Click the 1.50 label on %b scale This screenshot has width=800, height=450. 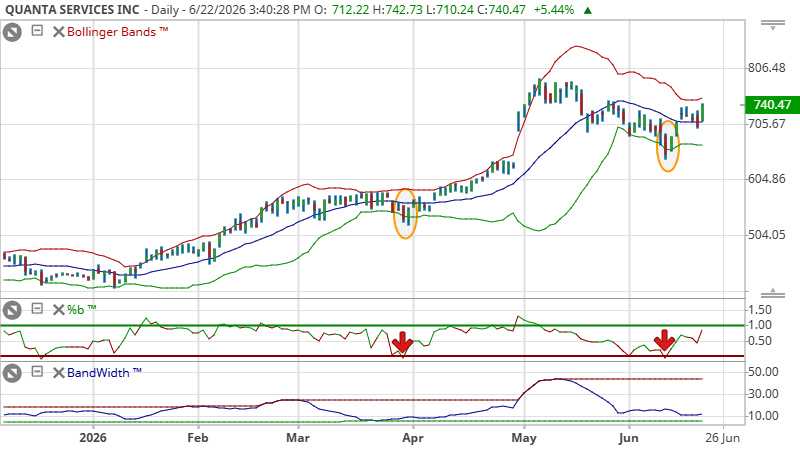(760, 310)
